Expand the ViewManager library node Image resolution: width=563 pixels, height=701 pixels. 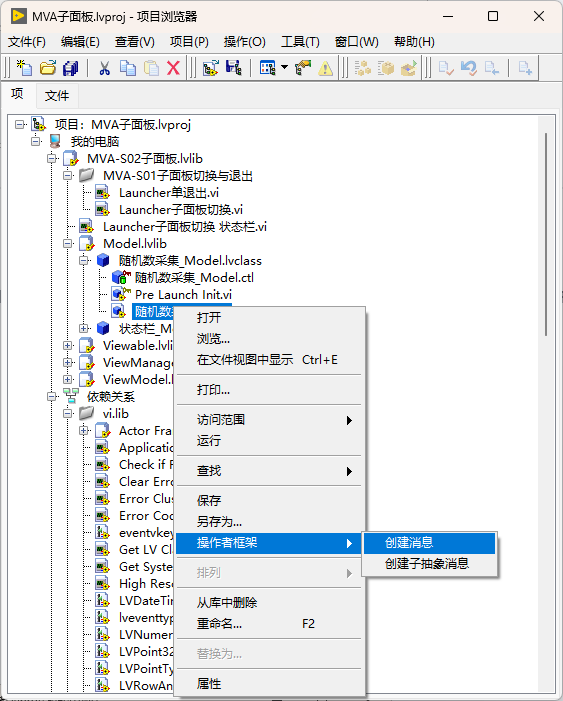[68, 362]
